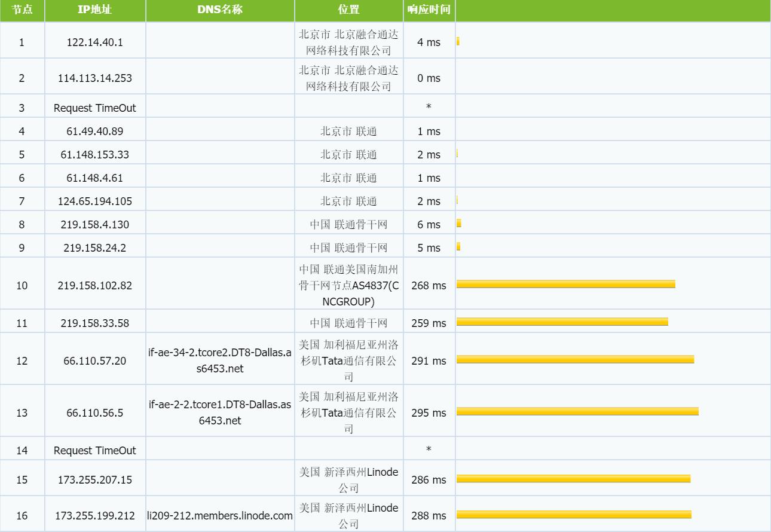
Task: Click the 268 ms yellow response bar
Action: tap(565, 284)
